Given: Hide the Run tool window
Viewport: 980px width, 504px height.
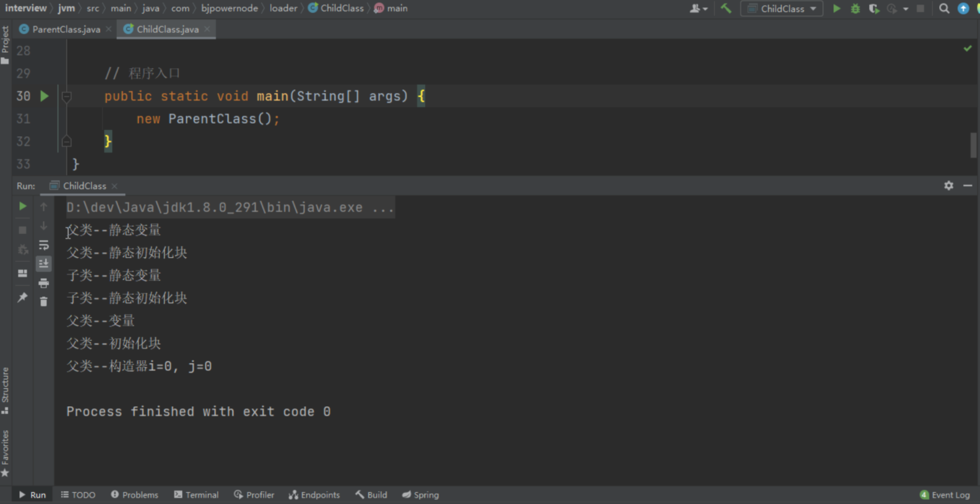Looking at the screenshot, I should pyautogui.click(x=968, y=186).
